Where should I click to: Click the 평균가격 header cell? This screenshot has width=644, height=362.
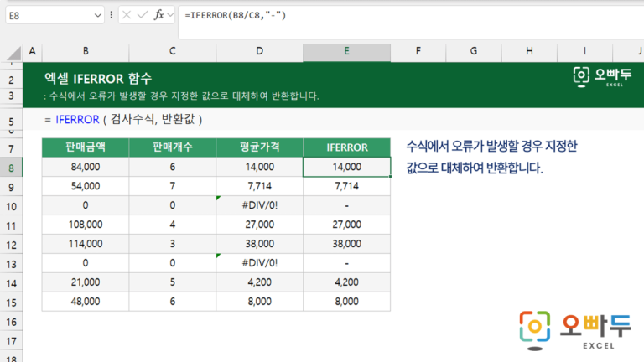260,147
